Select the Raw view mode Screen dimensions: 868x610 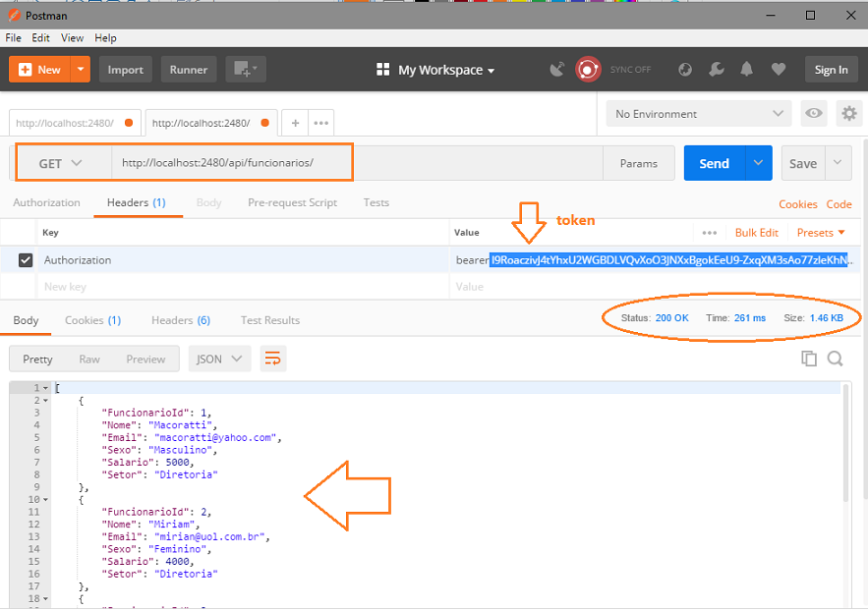89,359
